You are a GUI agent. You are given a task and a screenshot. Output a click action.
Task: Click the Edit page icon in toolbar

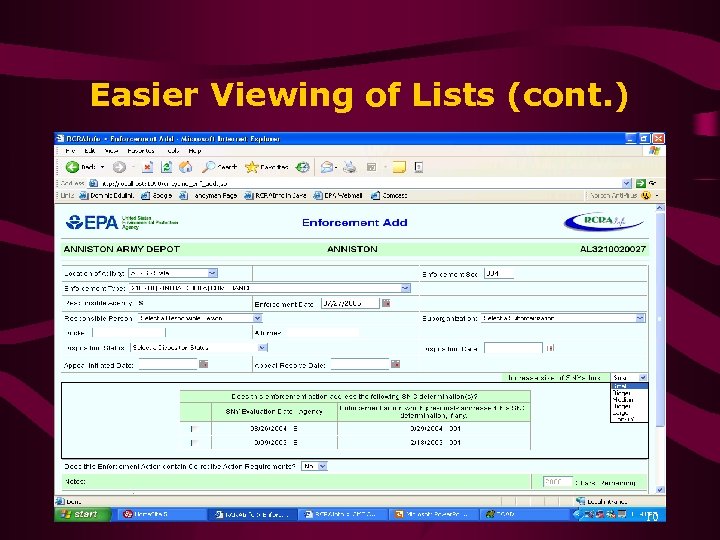(371, 167)
